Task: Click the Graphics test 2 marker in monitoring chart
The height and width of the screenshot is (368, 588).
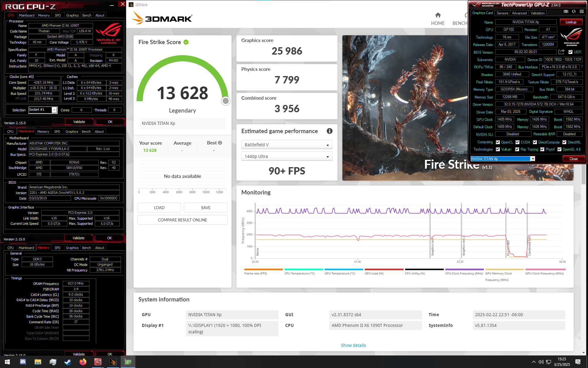Action: point(463,246)
